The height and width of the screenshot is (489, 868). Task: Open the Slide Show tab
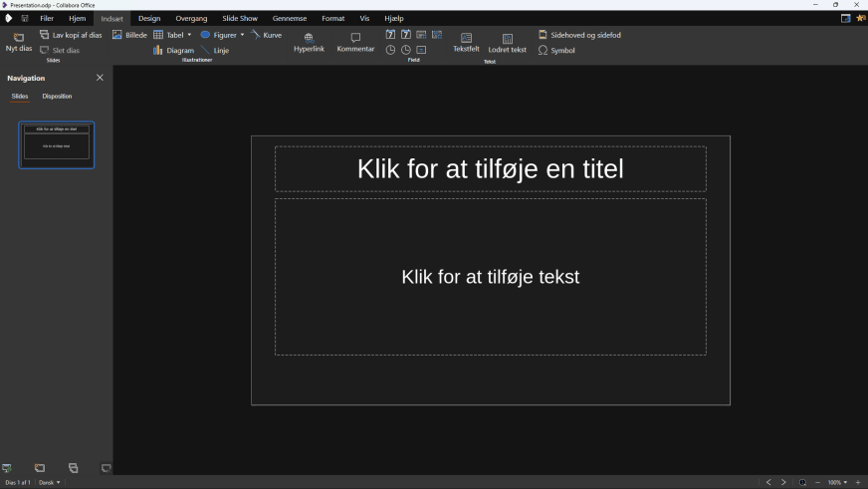coord(239,18)
